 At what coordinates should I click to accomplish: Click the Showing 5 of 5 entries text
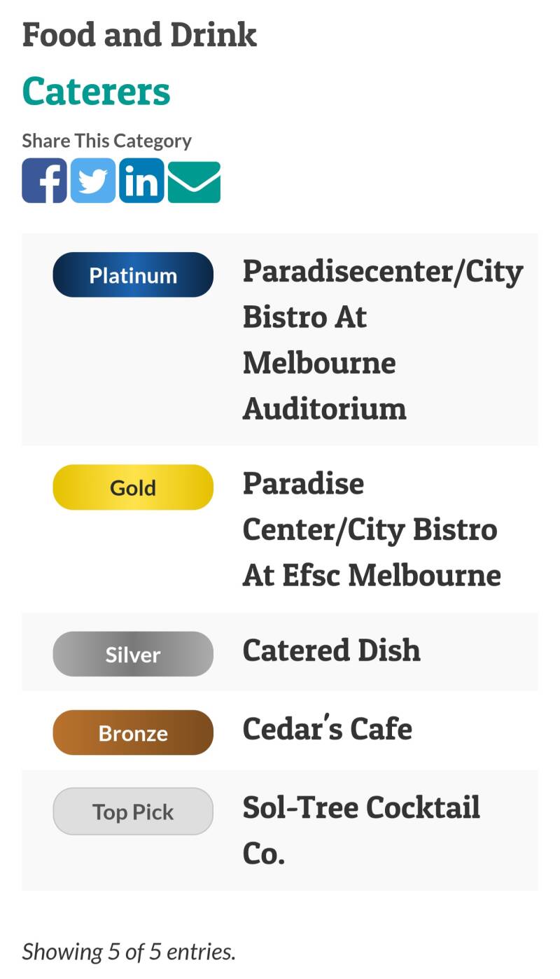click(129, 951)
